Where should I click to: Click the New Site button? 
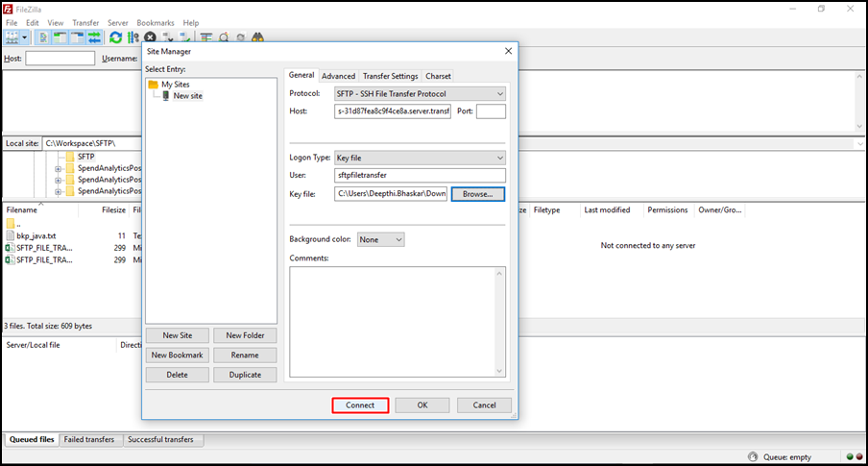click(177, 335)
